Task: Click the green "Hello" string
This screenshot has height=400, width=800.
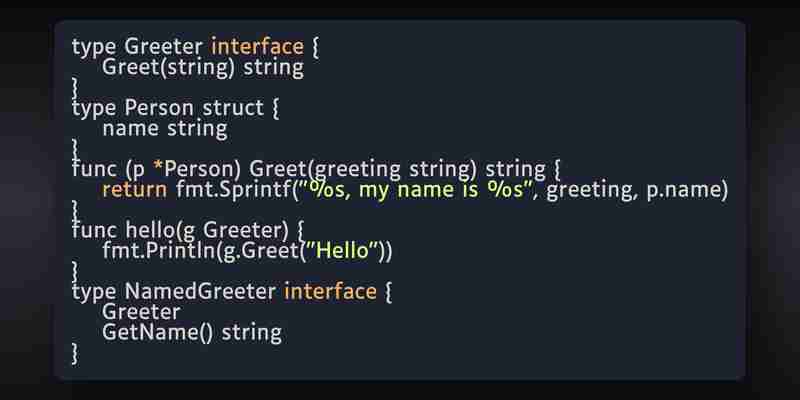Action: (344, 251)
